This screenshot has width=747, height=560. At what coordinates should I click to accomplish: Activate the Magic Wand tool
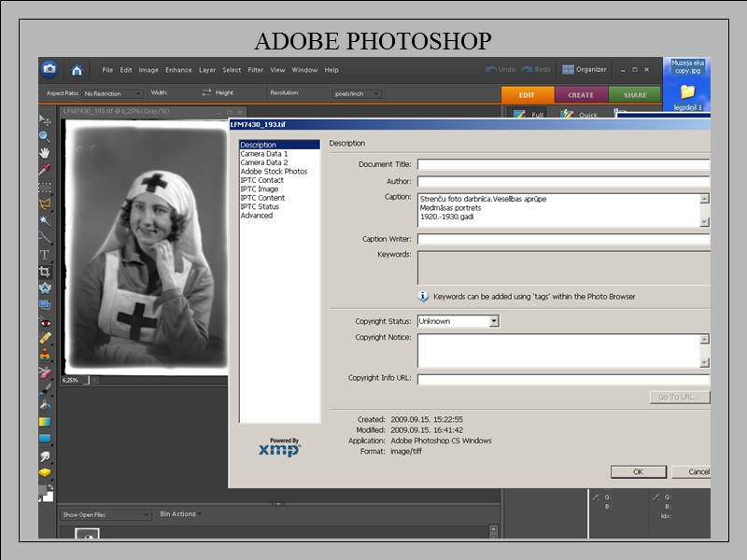point(45,220)
